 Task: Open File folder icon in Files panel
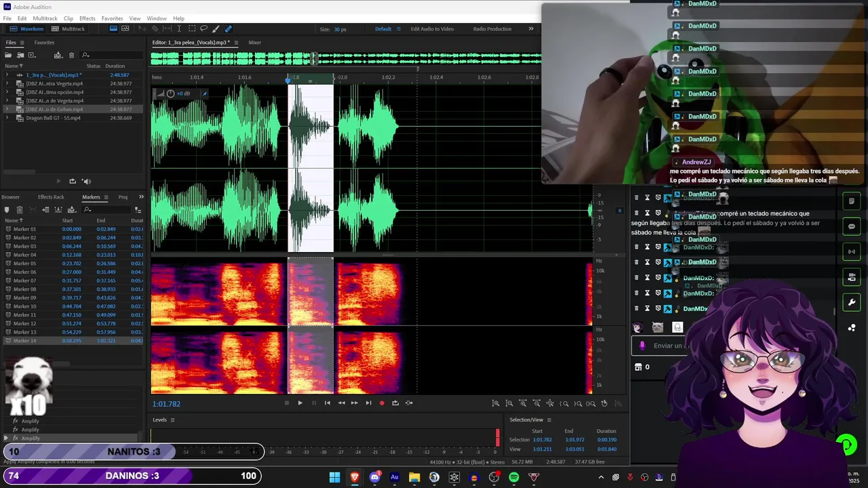pos(8,55)
